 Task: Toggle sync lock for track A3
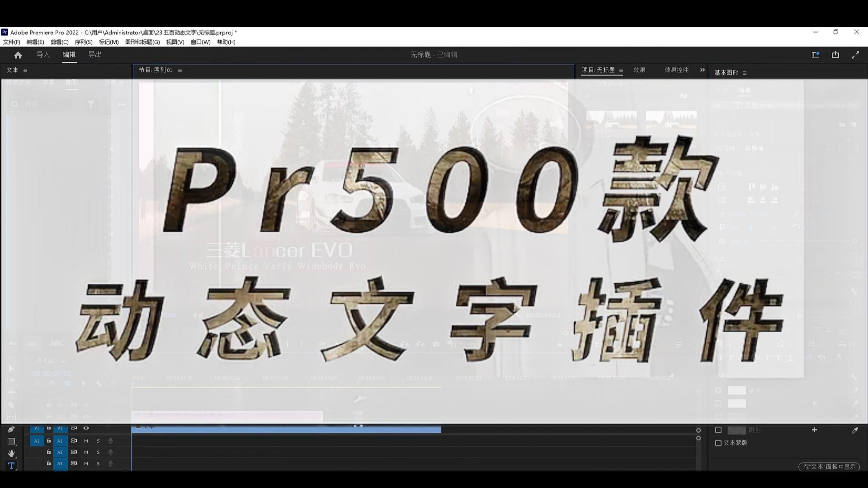pyautogui.click(x=74, y=463)
